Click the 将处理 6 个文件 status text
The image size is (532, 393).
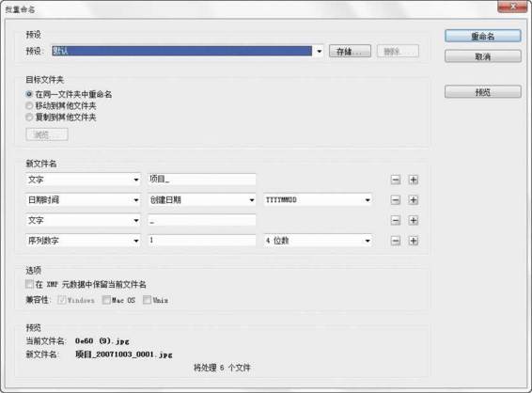click(x=222, y=368)
